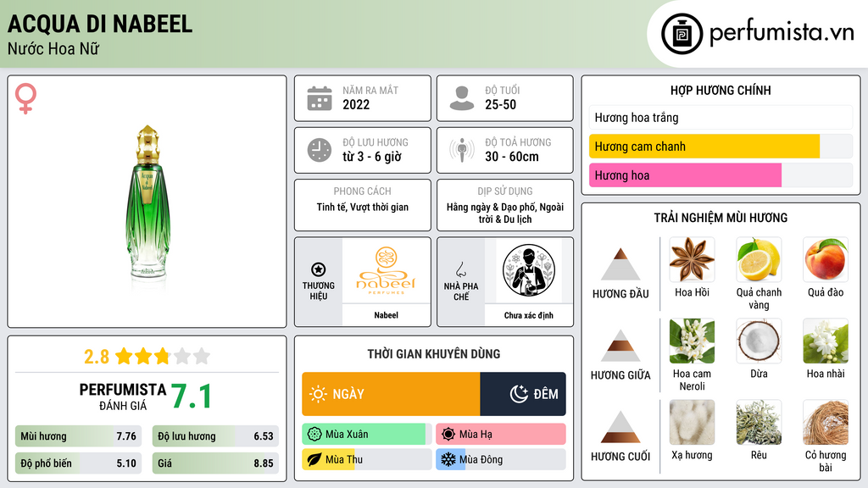This screenshot has width=868, height=488.
Task: Select the Quả chanh vàng lemon note
Action: coord(759,260)
